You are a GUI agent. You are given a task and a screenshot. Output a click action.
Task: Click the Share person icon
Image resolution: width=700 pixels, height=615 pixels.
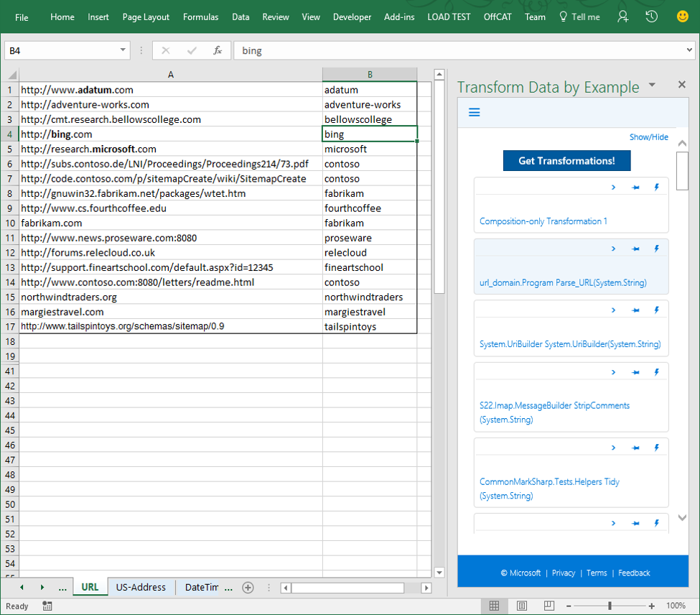click(622, 17)
